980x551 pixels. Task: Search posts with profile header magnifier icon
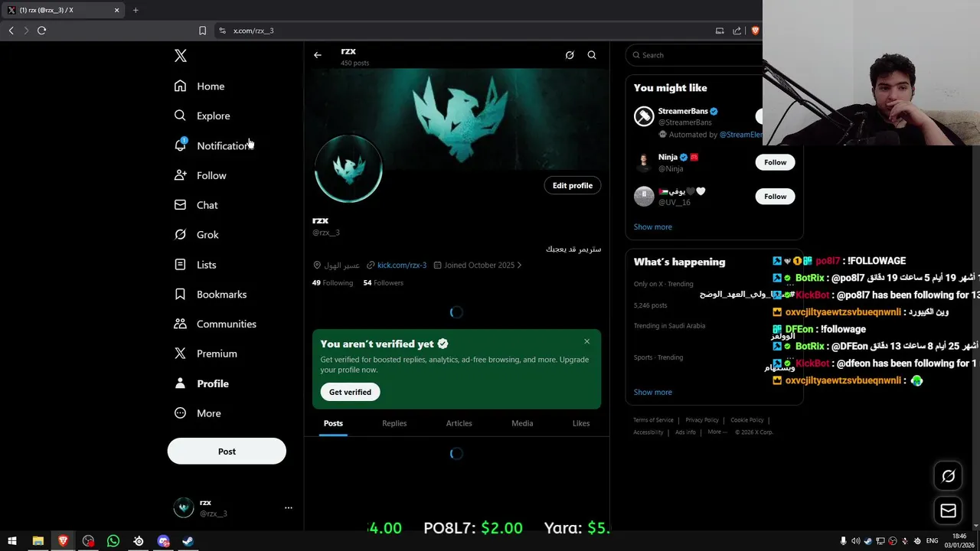pos(592,55)
